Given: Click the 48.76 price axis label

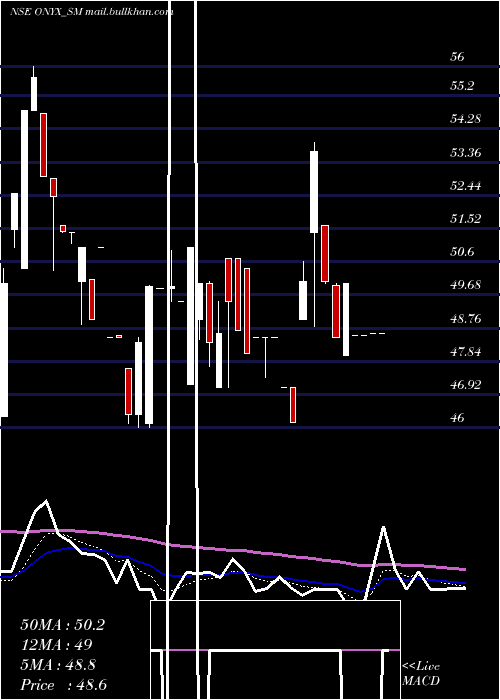Looking at the screenshot, I should pyautogui.click(x=466, y=319).
